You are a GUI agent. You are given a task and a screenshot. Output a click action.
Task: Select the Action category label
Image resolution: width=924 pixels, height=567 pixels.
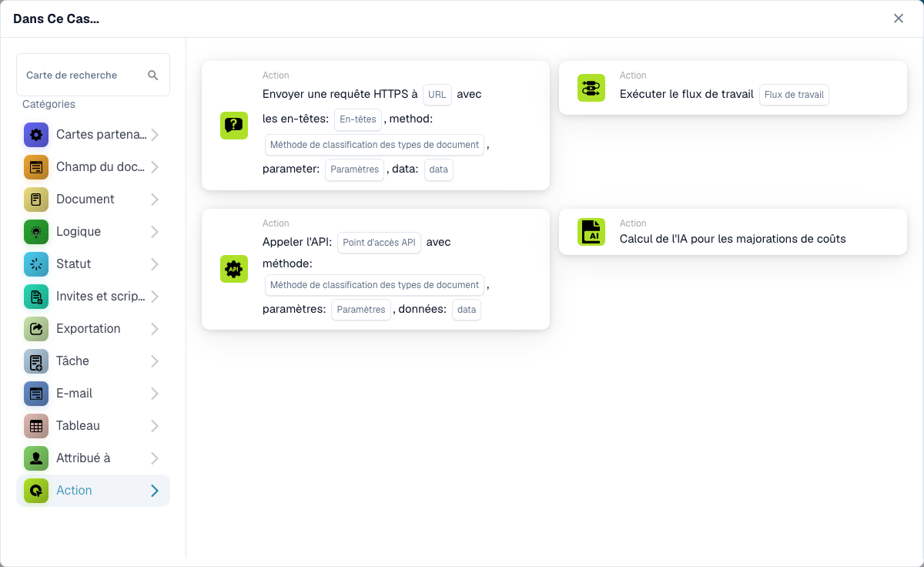(x=74, y=490)
